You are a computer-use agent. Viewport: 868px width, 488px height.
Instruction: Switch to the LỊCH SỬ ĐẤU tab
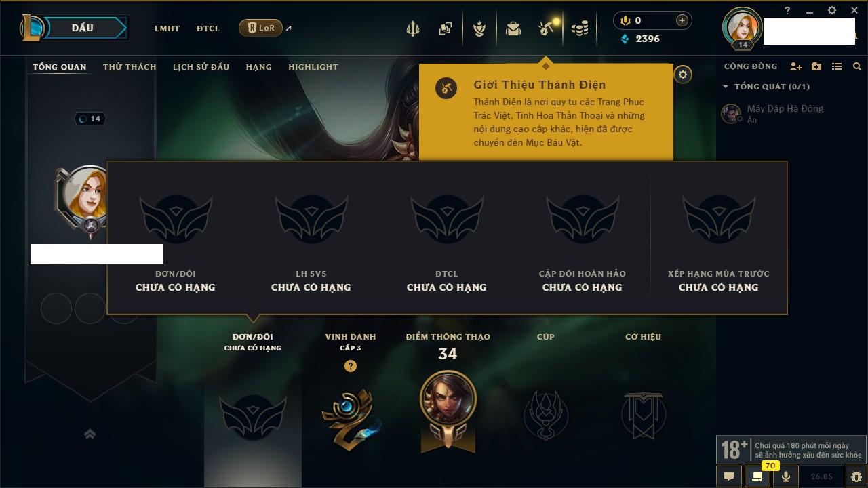[x=201, y=67]
